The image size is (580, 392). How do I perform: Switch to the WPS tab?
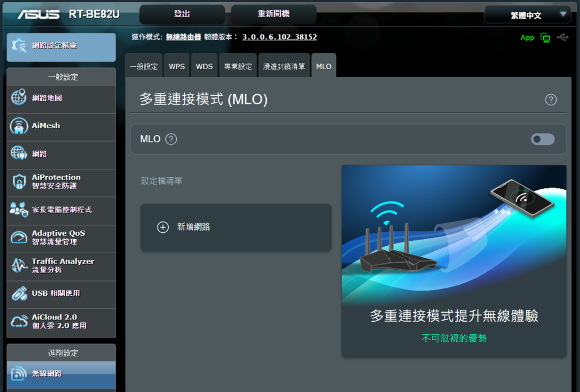[177, 66]
